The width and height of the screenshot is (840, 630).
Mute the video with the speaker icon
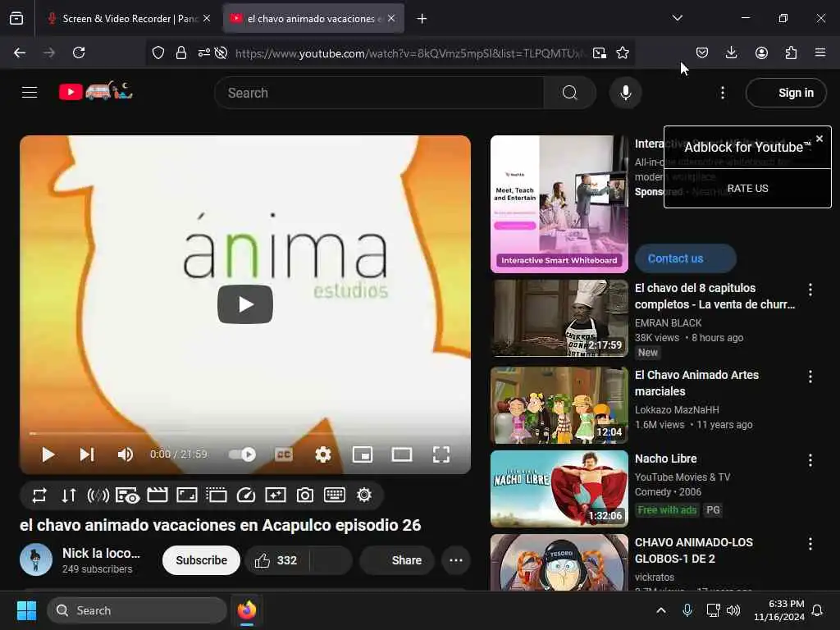pyautogui.click(x=125, y=454)
